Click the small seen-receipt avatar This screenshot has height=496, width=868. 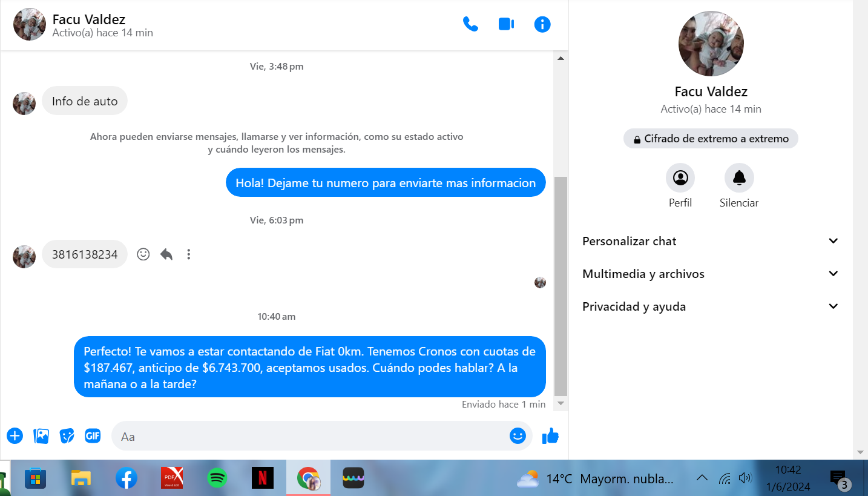pyautogui.click(x=541, y=282)
